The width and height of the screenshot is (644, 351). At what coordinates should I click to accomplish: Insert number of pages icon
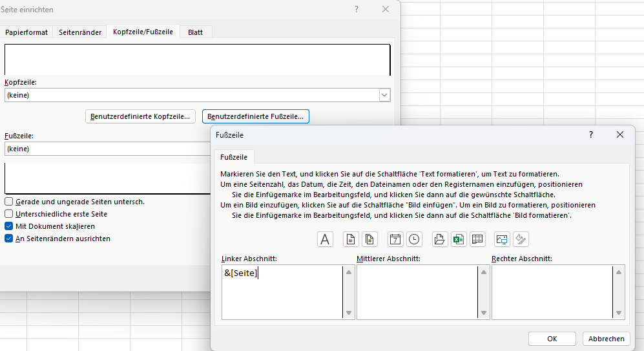click(369, 239)
